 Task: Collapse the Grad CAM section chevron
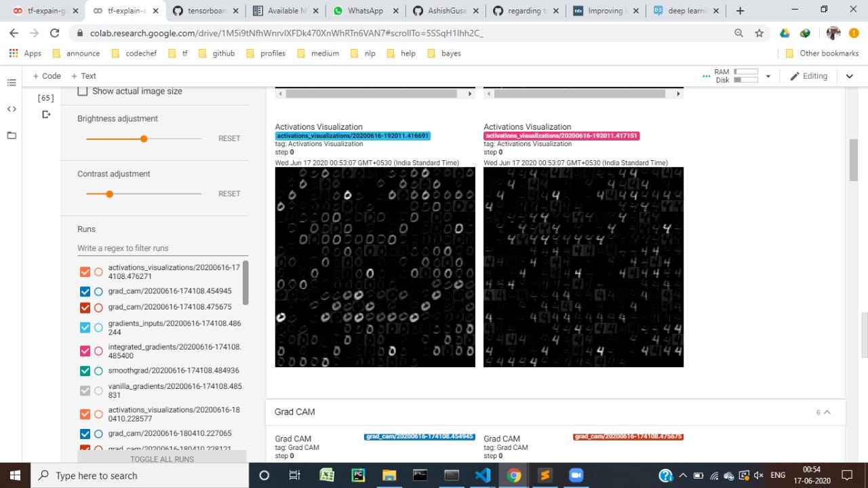click(x=826, y=412)
